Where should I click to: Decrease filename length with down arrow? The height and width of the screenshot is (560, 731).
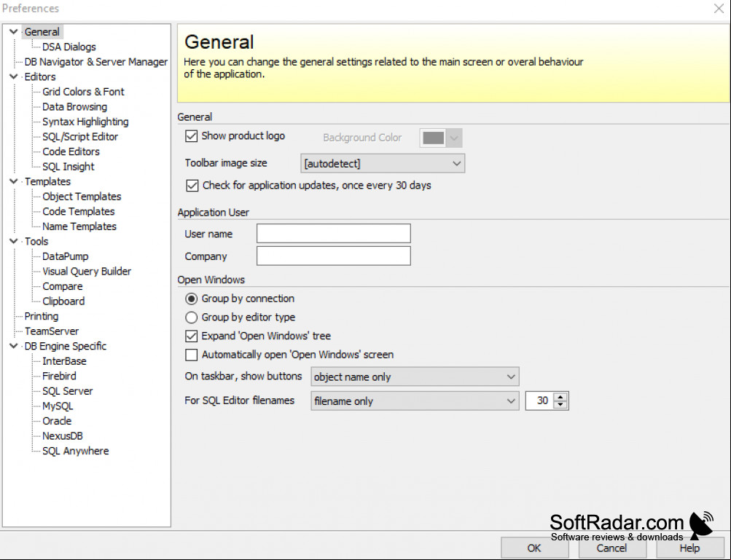tap(560, 405)
